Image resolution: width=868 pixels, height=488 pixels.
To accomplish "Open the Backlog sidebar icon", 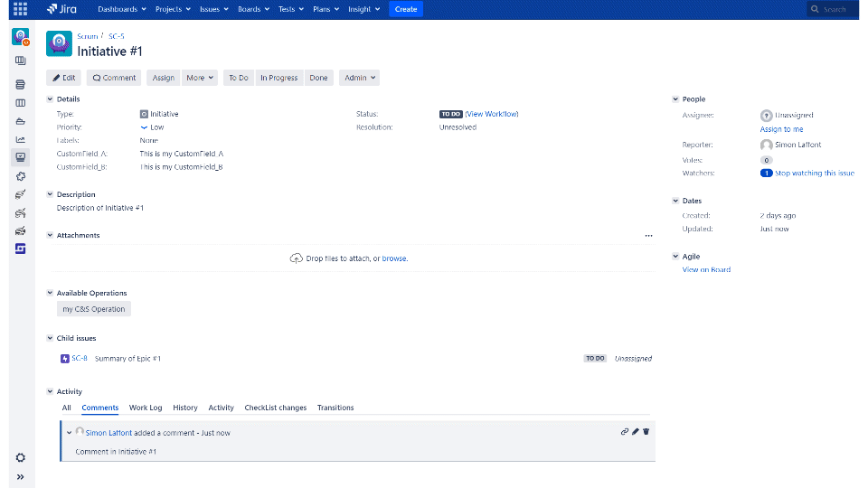I will (x=21, y=85).
